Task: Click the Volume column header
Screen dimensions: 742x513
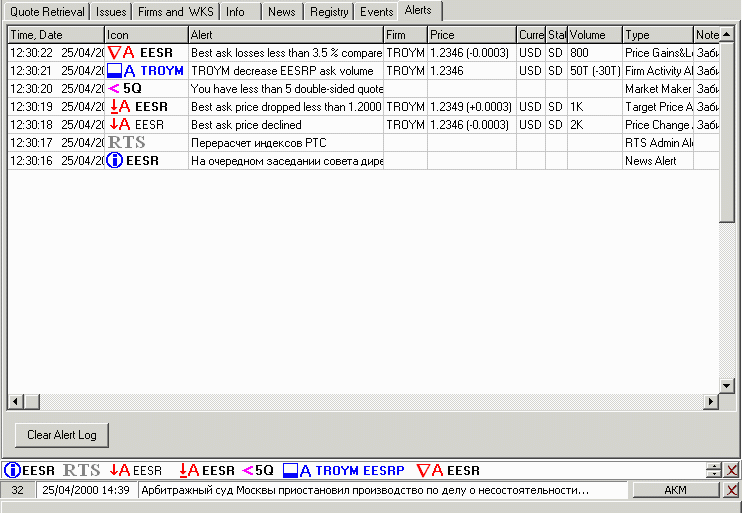Action: [595, 35]
